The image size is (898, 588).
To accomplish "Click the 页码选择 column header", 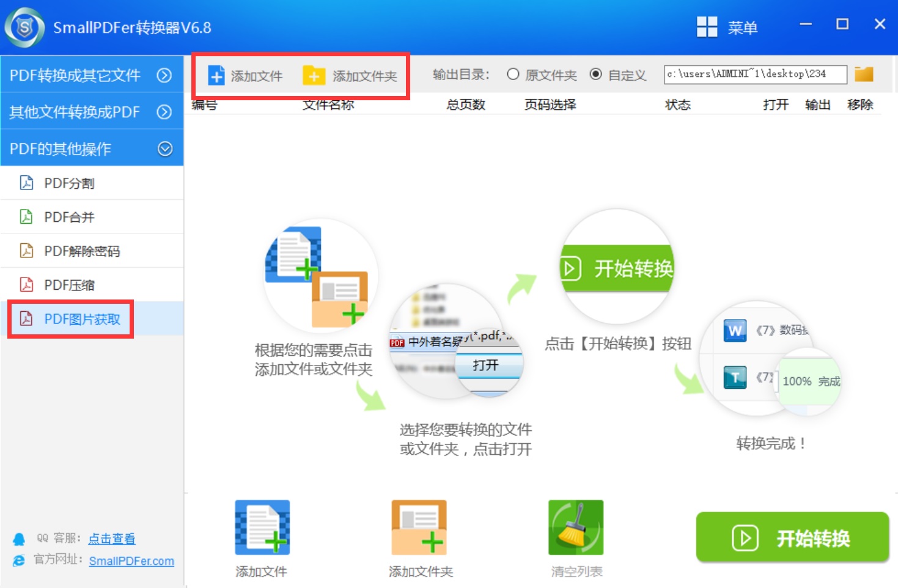I will (x=550, y=105).
